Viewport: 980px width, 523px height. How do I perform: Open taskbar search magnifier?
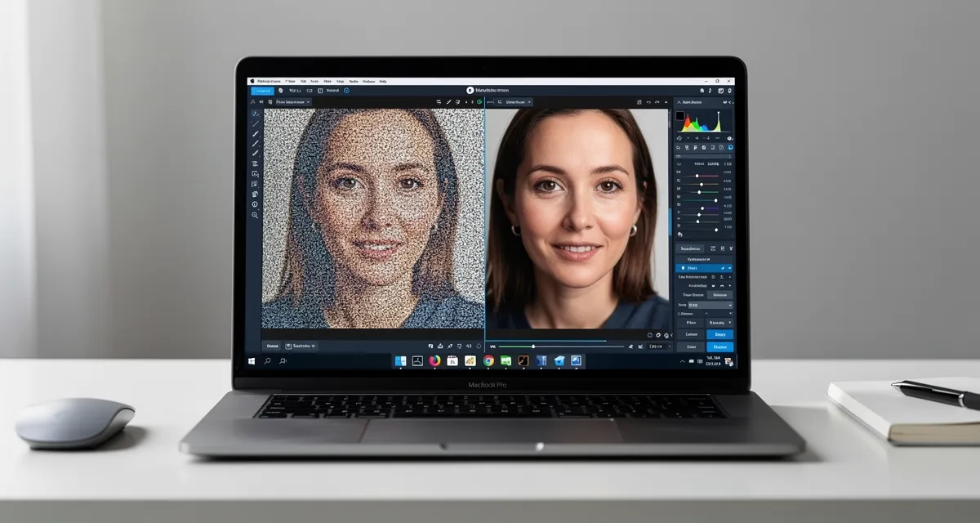[267, 360]
